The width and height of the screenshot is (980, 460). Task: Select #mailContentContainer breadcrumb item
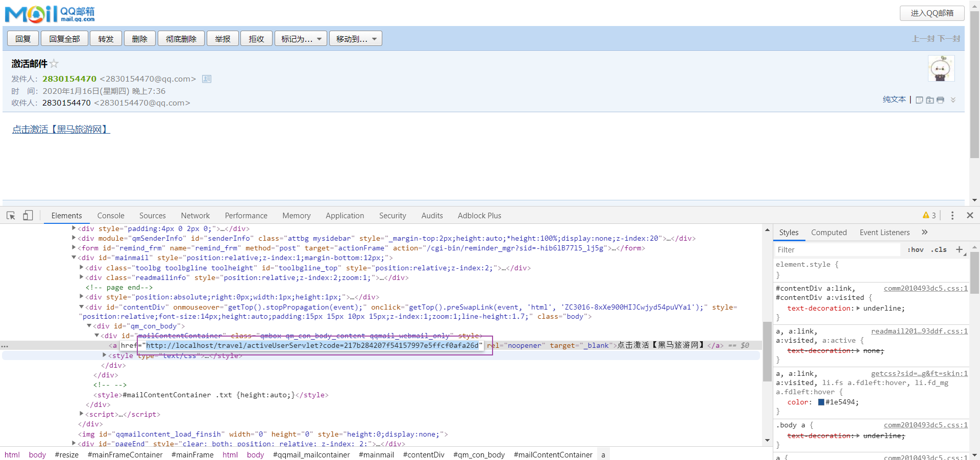(x=553, y=454)
